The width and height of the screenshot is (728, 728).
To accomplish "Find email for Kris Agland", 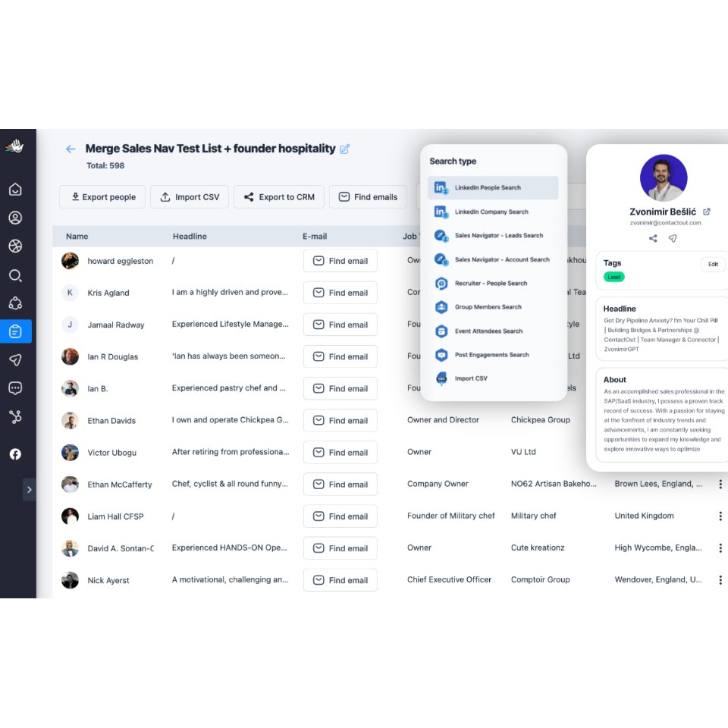I will [340, 293].
